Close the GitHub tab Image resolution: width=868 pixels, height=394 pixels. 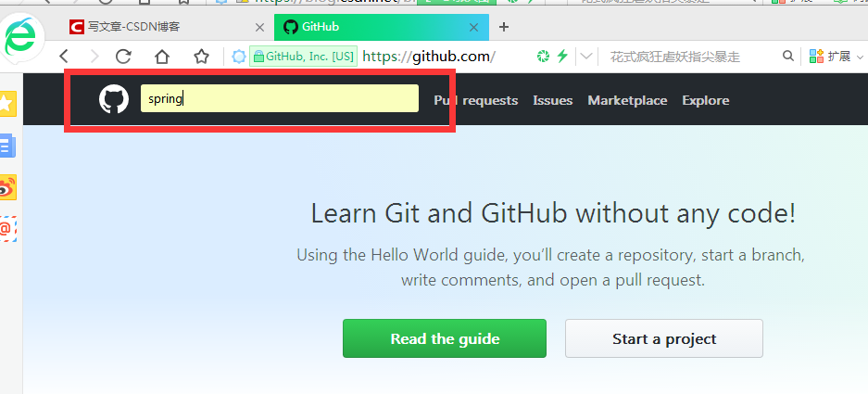(x=473, y=27)
